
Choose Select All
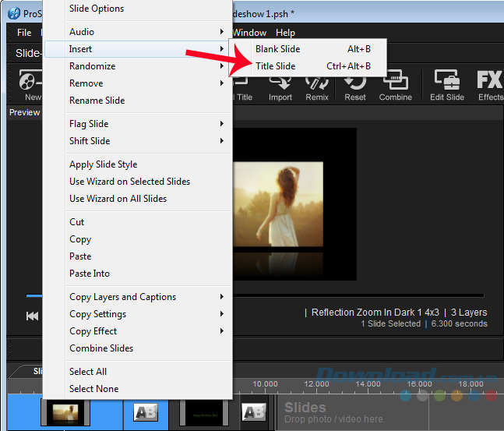pyautogui.click(x=138, y=372)
